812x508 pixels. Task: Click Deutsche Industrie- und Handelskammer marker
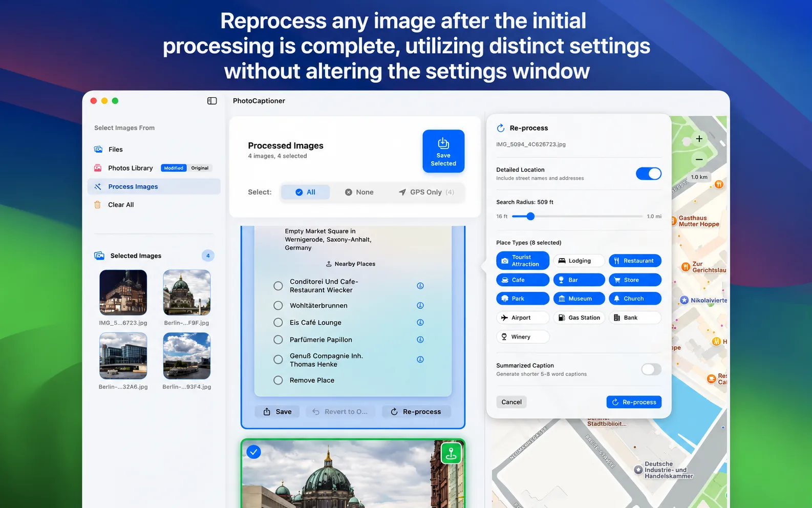pyautogui.click(x=638, y=470)
